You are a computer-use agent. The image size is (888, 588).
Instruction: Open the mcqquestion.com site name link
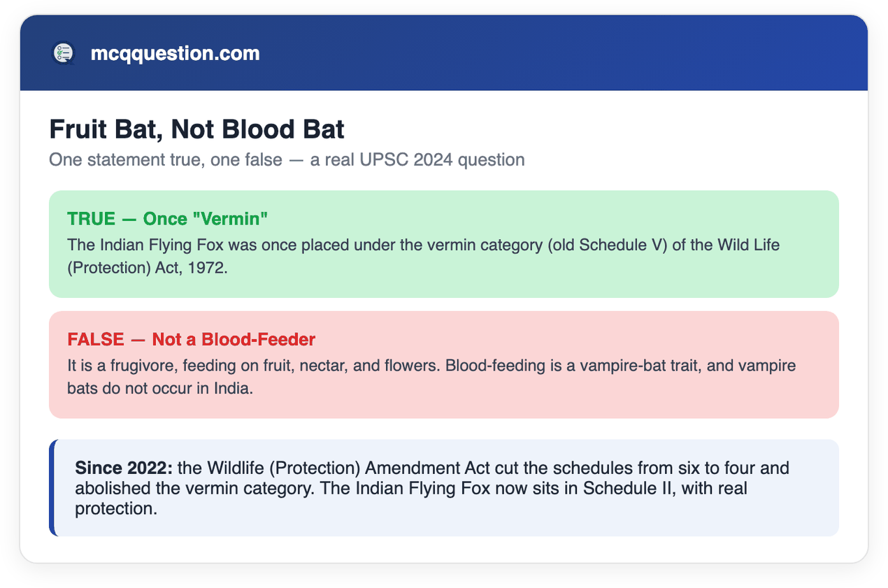tap(175, 53)
